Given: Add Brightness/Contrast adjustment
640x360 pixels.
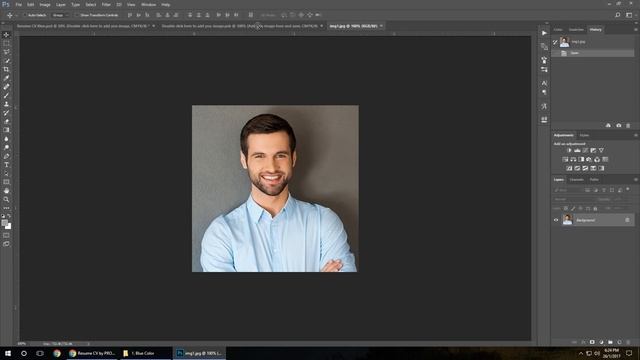Looking at the screenshot, I should pos(569,150).
